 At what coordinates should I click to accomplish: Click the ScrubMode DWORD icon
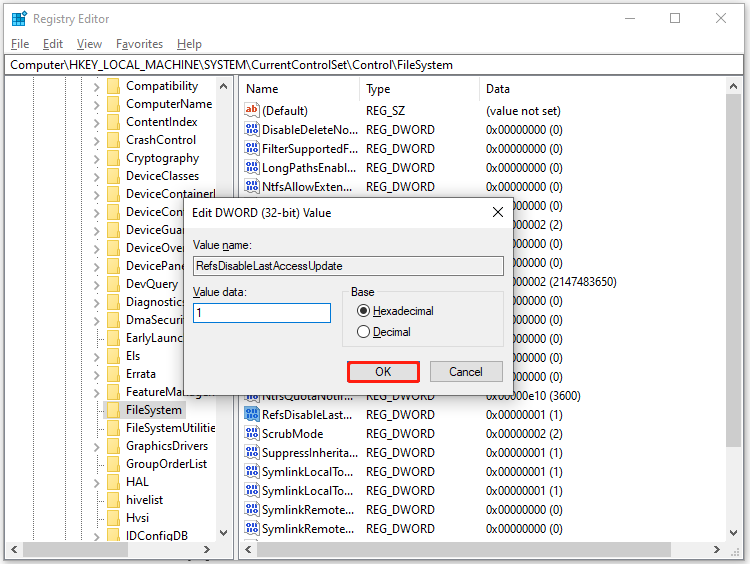pos(252,433)
